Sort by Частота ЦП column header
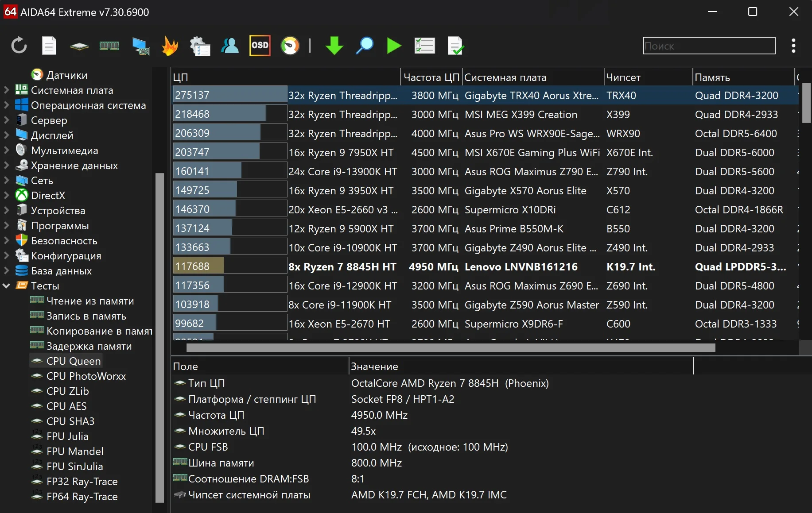 click(x=431, y=77)
